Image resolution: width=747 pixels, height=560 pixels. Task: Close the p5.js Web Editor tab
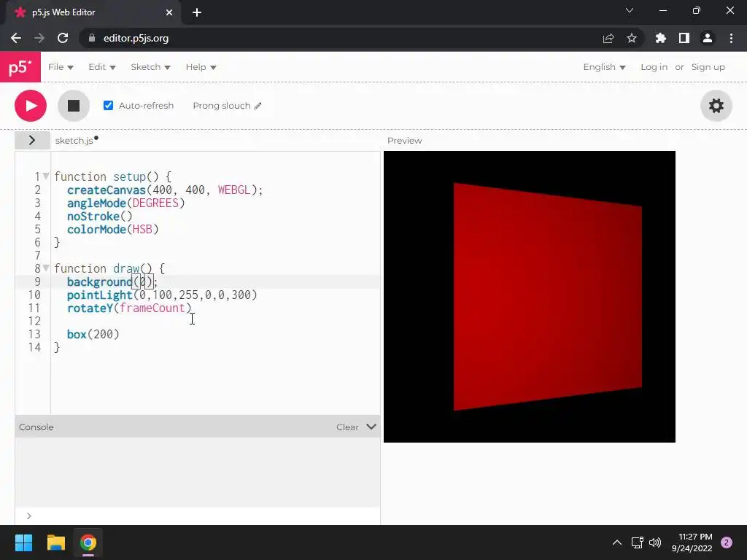169,12
